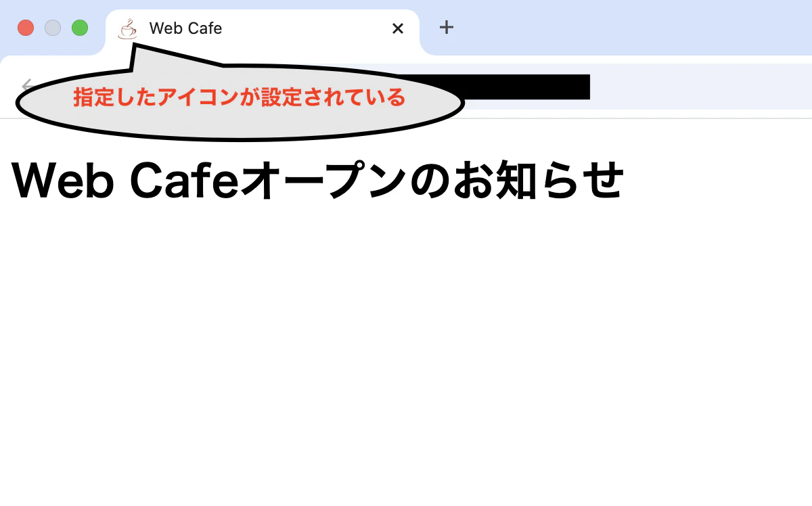Click the coffee cup favicon in the tab

coord(127,28)
